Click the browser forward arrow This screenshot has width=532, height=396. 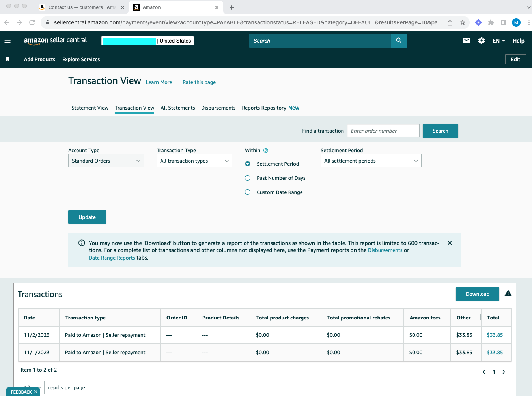(19, 22)
